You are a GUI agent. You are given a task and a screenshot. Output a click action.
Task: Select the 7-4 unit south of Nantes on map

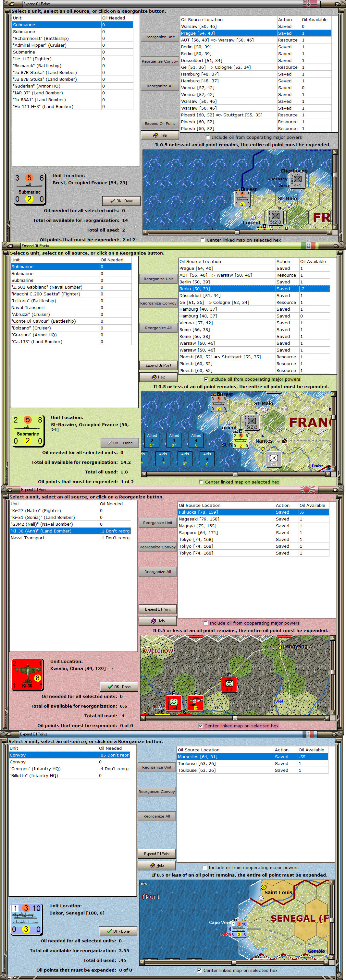[274, 459]
